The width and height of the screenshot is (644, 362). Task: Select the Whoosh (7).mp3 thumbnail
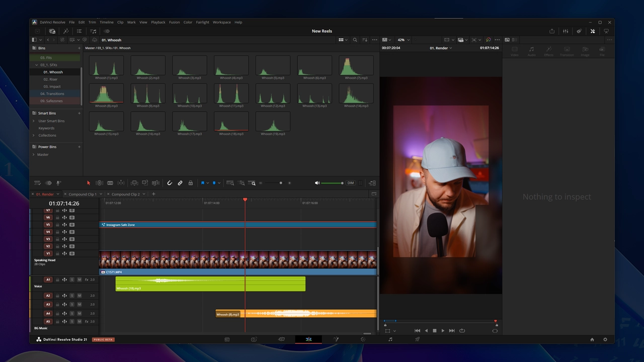(356, 65)
